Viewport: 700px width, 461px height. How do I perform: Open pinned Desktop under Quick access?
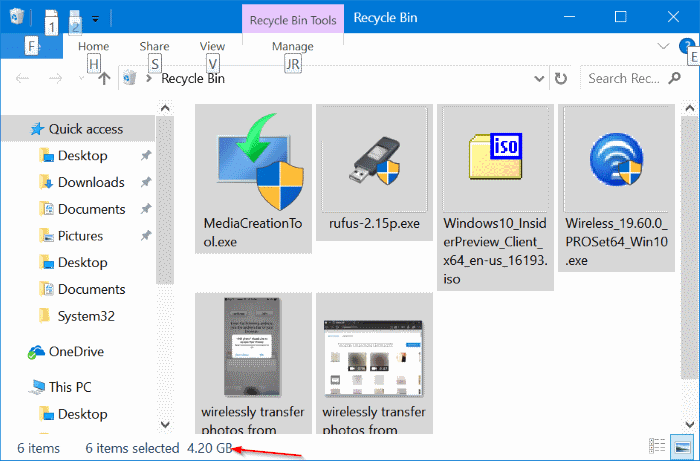(83, 156)
